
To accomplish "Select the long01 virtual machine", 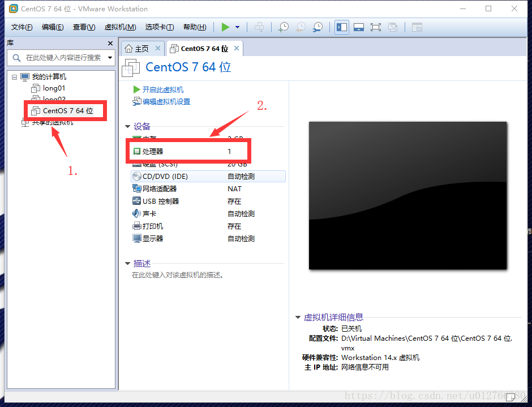I will (54, 88).
